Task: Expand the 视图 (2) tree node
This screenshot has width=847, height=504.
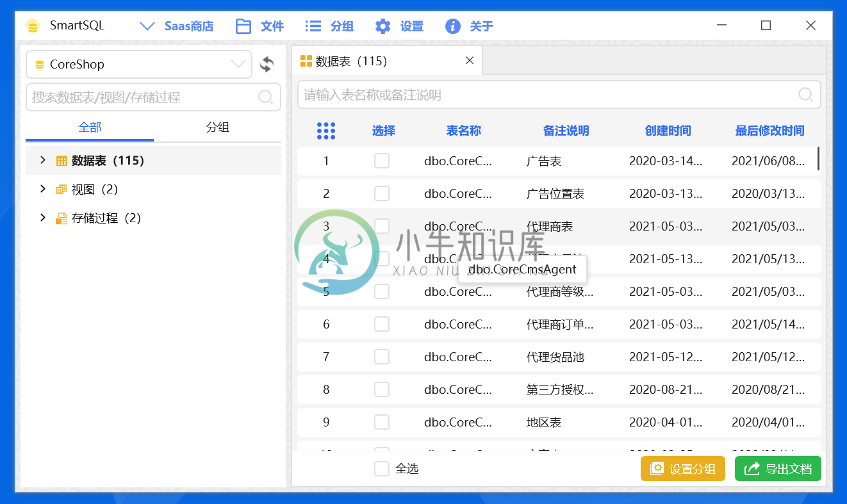Action: (43, 189)
